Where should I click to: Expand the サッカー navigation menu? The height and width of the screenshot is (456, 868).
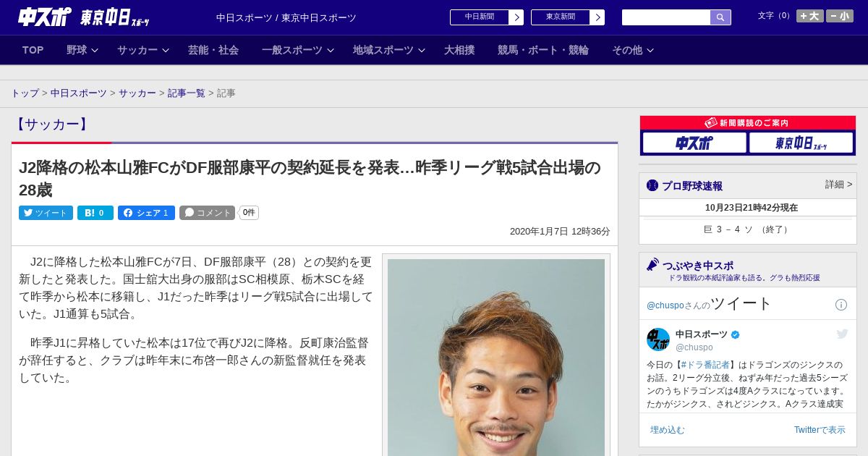143,50
